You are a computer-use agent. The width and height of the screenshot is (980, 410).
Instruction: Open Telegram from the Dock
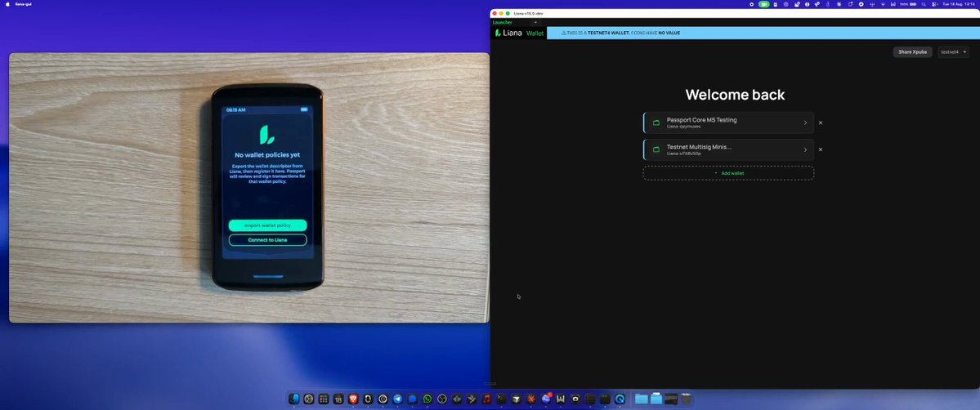tap(397, 399)
